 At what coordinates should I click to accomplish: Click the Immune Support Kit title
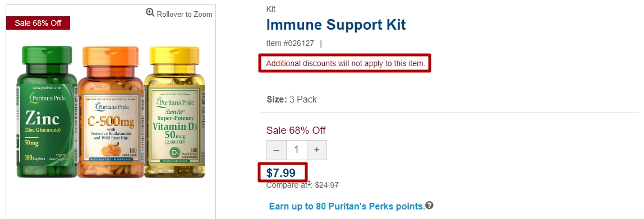click(336, 25)
